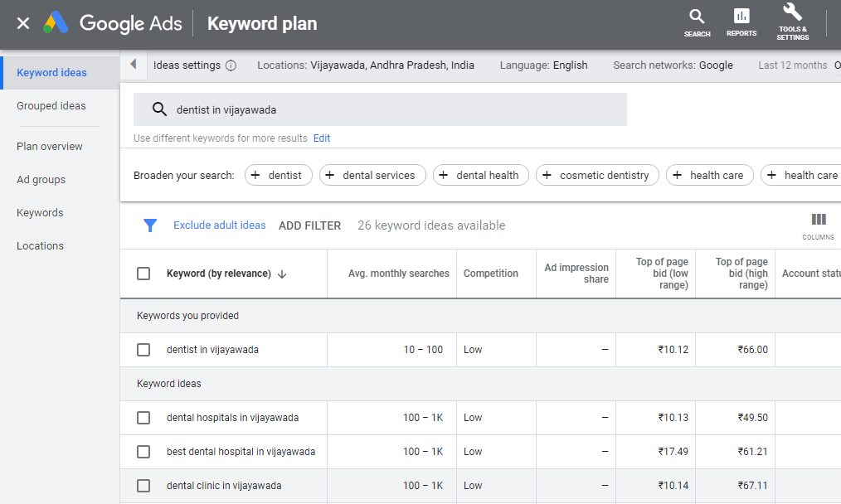
Task: Click the Edit link under search box
Action: tap(322, 138)
